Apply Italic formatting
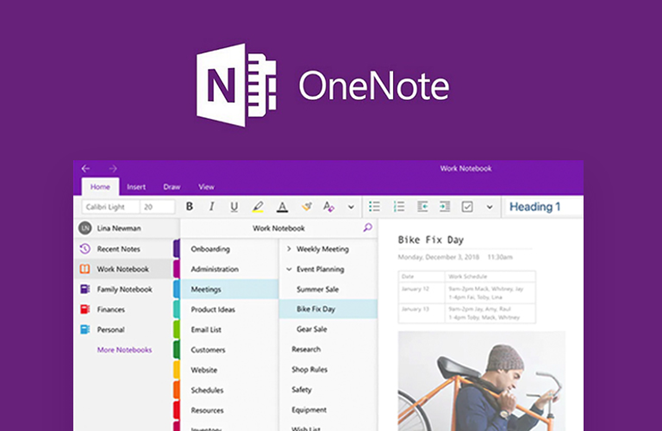This screenshot has width=662, height=431. 210,207
